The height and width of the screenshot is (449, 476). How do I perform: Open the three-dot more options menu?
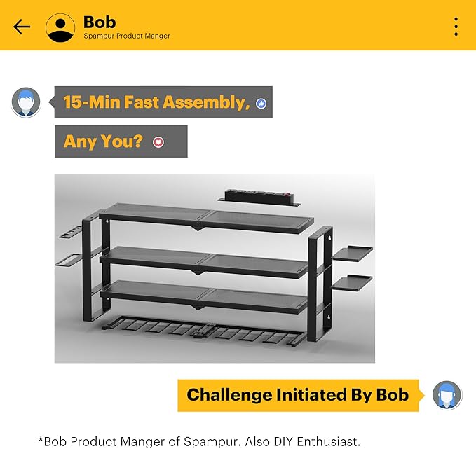(x=456, y=27)
